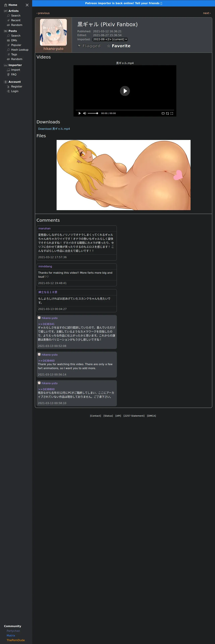Open commenter minddang's profile

(x=45, y=266)
